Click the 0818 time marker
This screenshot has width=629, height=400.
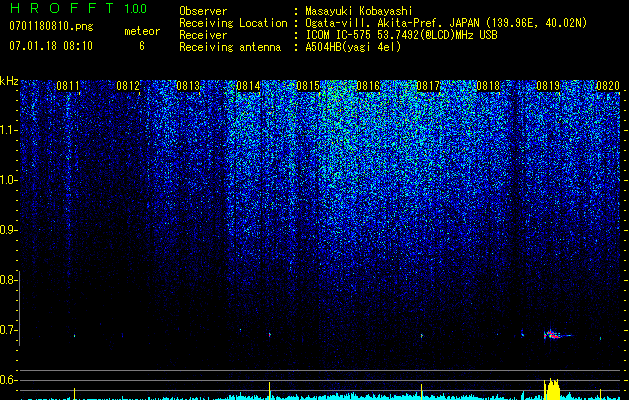pos(489,86)
